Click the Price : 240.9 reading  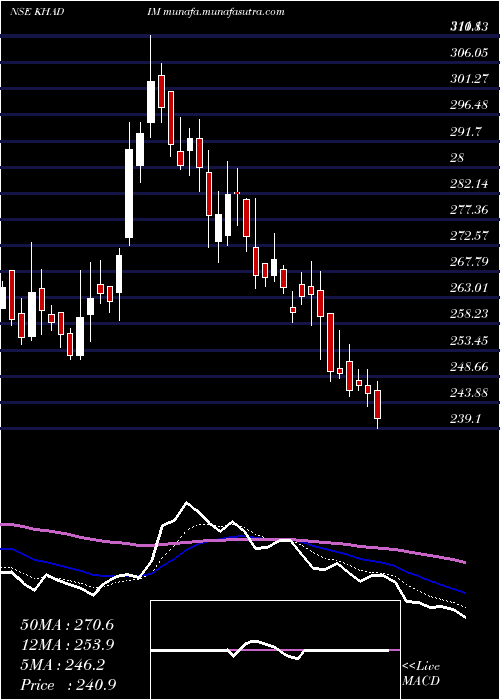(x=68, y=685)
